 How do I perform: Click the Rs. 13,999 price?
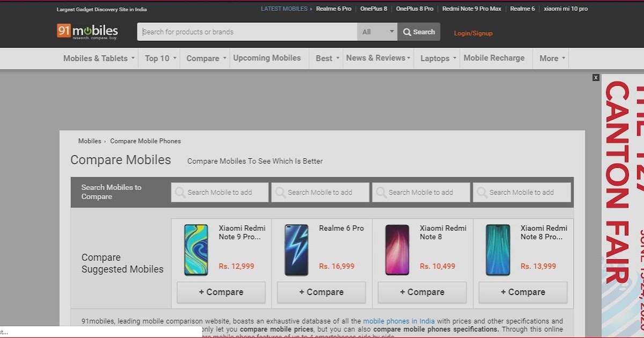(x=538, y=266)
